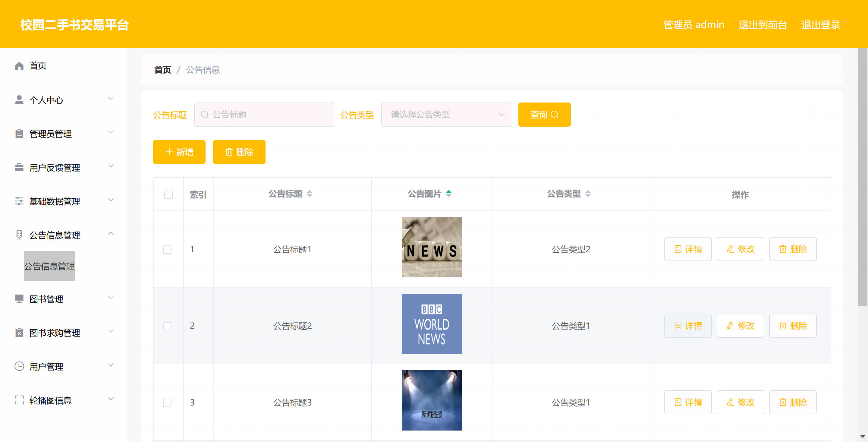The image size is (868, 442).
Task: Check the checkbox for row 公告标题1
Action: (167, 249)
